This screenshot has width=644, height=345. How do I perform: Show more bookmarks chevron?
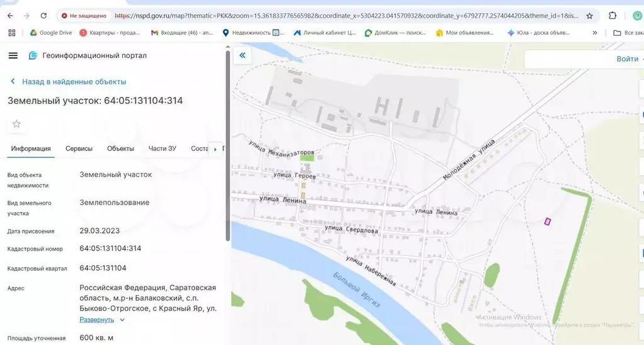(x=595, y=33)
